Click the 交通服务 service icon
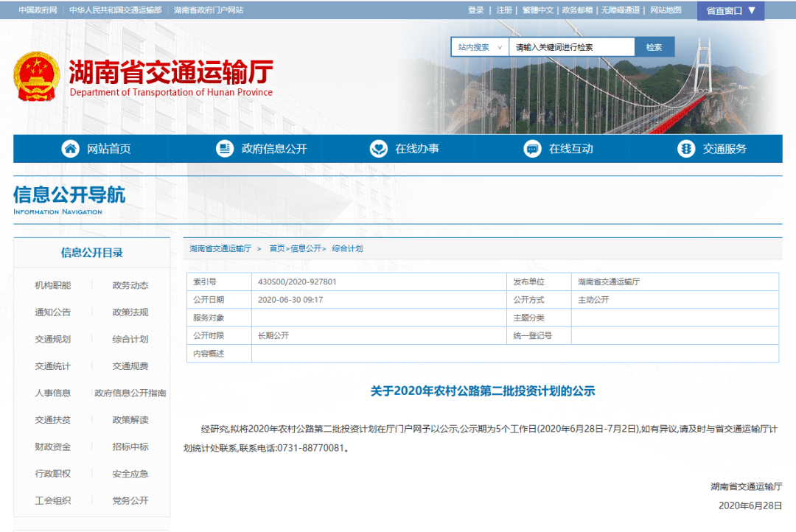The image size is (796, 532). point(685,148)
